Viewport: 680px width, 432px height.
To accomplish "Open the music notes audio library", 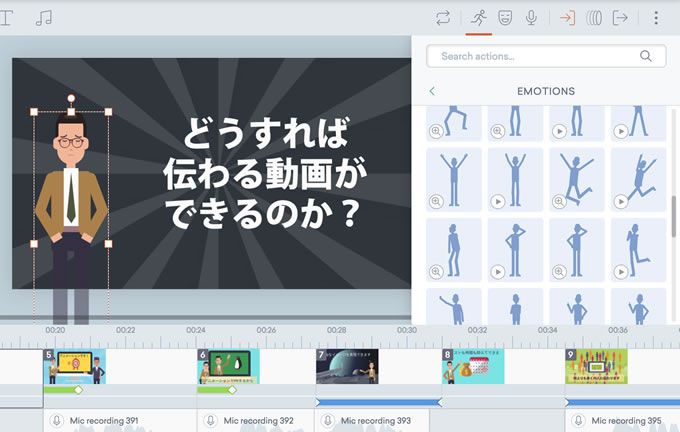I will [x=43, y=18].
